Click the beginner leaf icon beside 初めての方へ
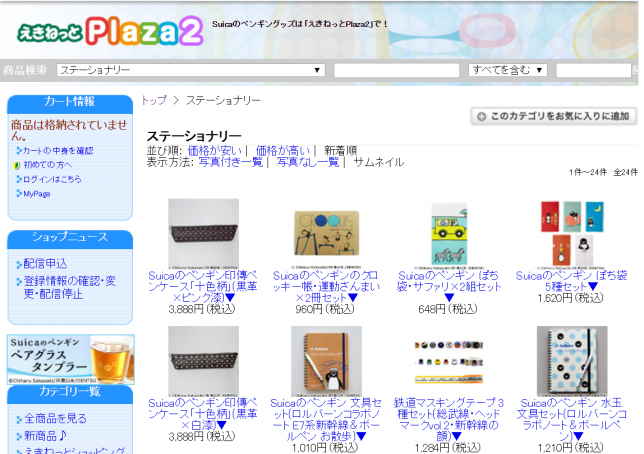644x454 pixels. 17,165
